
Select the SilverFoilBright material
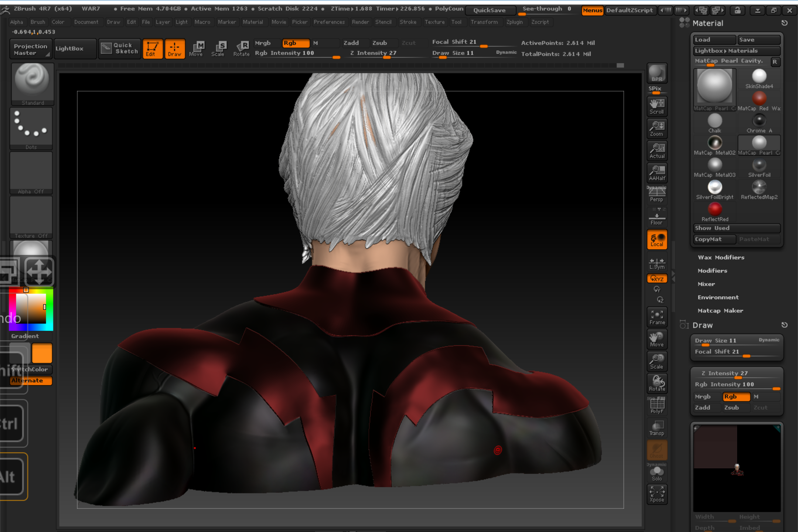[x=715, y=190]
